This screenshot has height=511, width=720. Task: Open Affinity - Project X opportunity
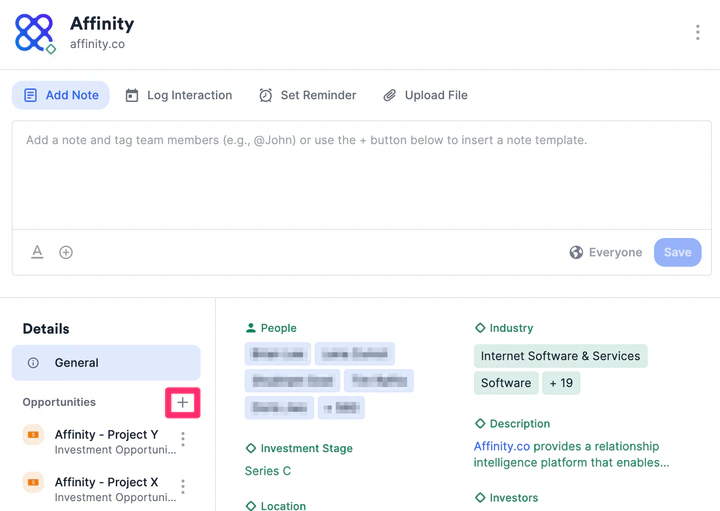[107, 482]
